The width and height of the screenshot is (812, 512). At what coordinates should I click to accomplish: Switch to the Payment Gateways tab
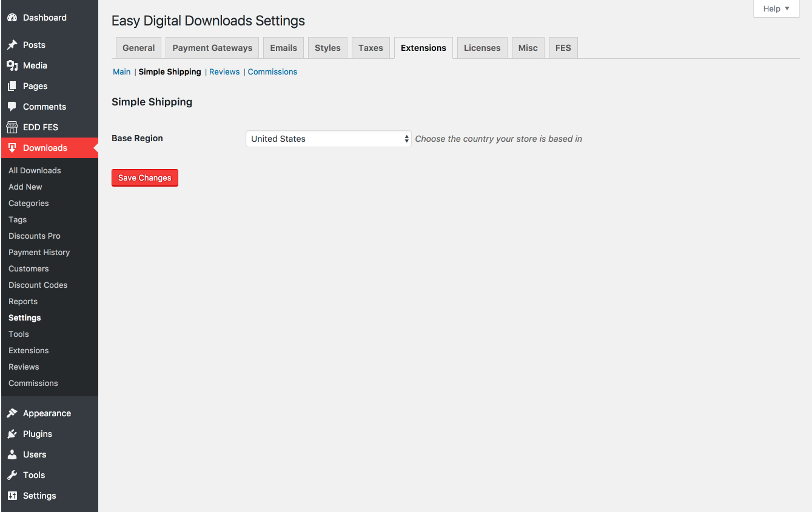tap(212, 48)
